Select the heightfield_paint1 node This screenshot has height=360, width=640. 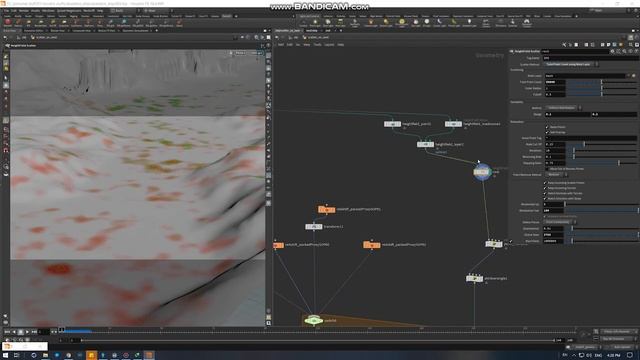click(392, 124)
